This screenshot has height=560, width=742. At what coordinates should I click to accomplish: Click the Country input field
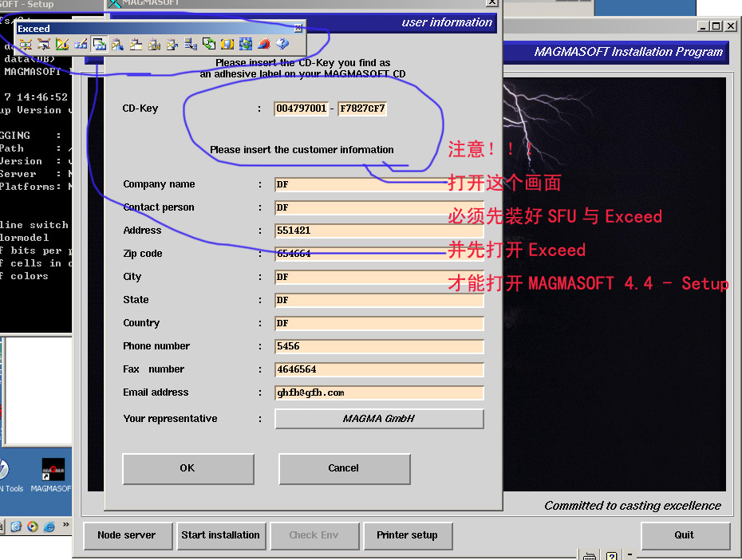pos(379,324)
